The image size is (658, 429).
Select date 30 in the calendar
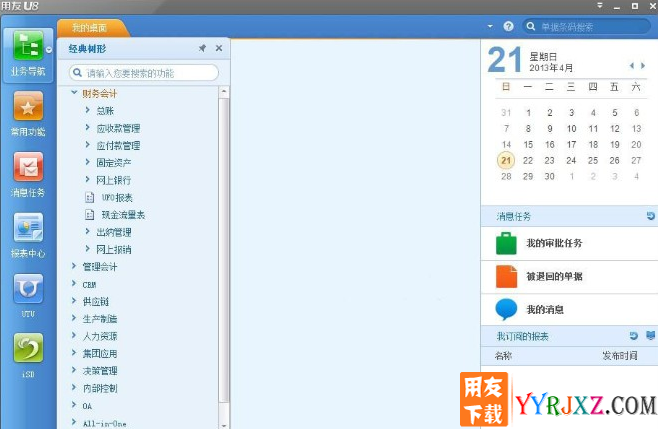(x=549, y=176)
